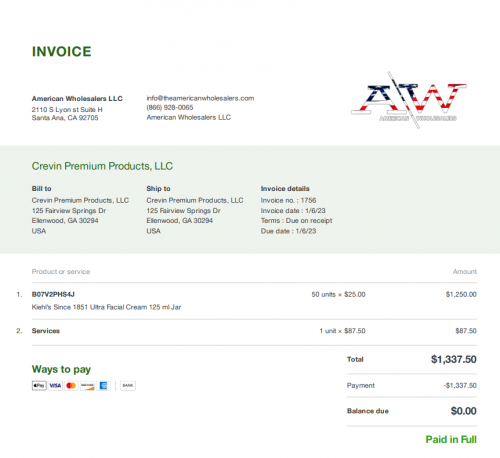
Task: Open the info@theamericanwholesalers.com email link
Action: tap(200, 98)
